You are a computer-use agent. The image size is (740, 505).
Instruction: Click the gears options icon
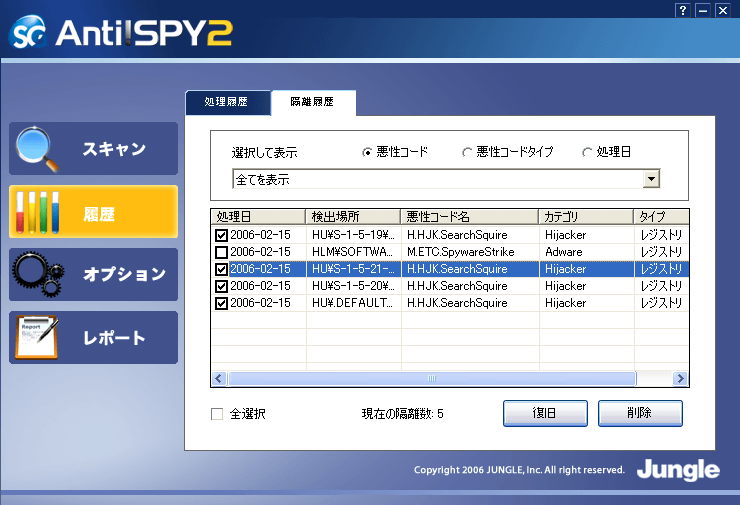[x=39, y=274]
